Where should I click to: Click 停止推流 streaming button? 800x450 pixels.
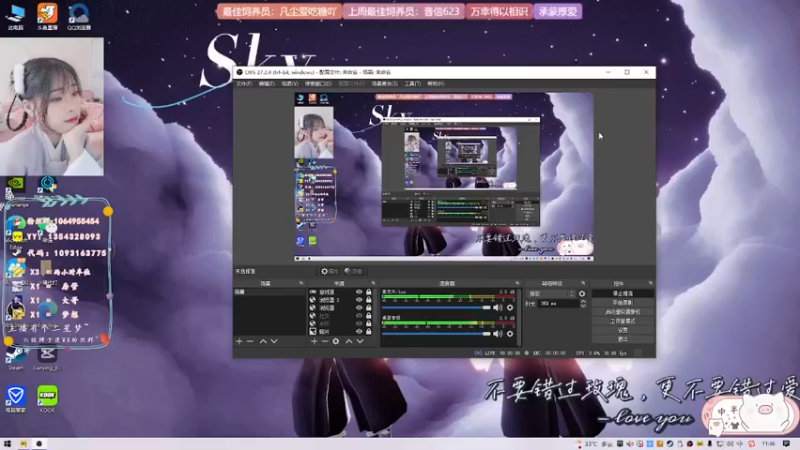[x=622, y=294]
